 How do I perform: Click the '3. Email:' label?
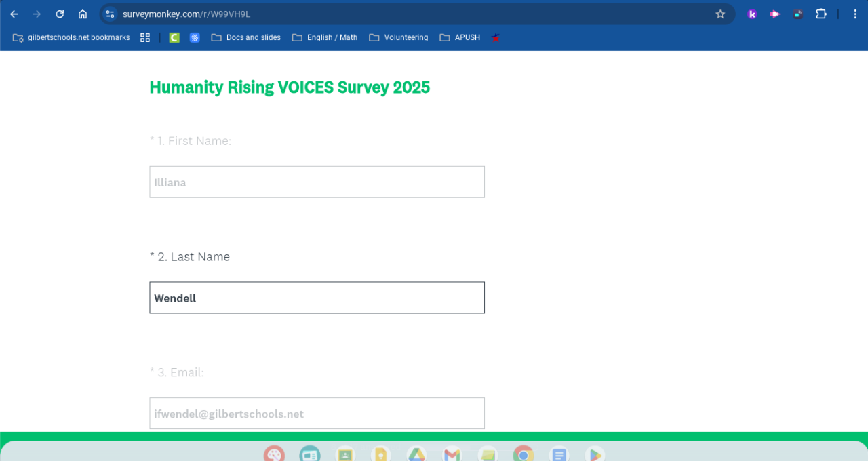[x=177, y=372]
